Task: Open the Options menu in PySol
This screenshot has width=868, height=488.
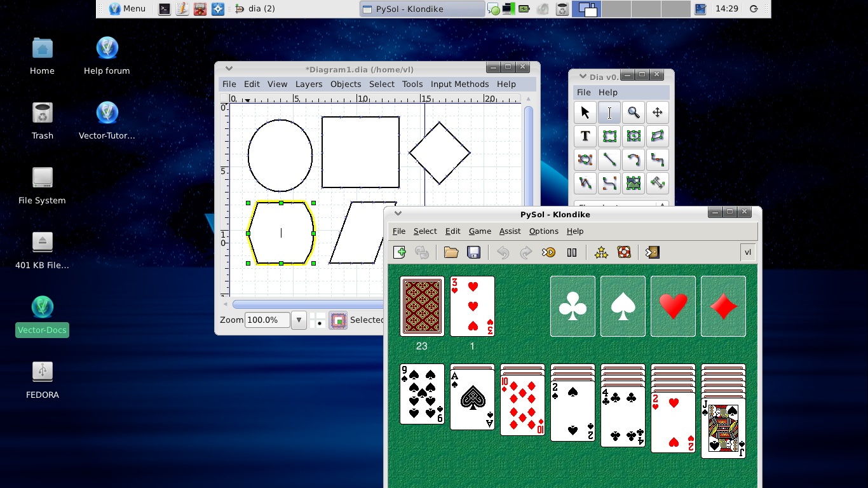Action: [x=544, y=231]
